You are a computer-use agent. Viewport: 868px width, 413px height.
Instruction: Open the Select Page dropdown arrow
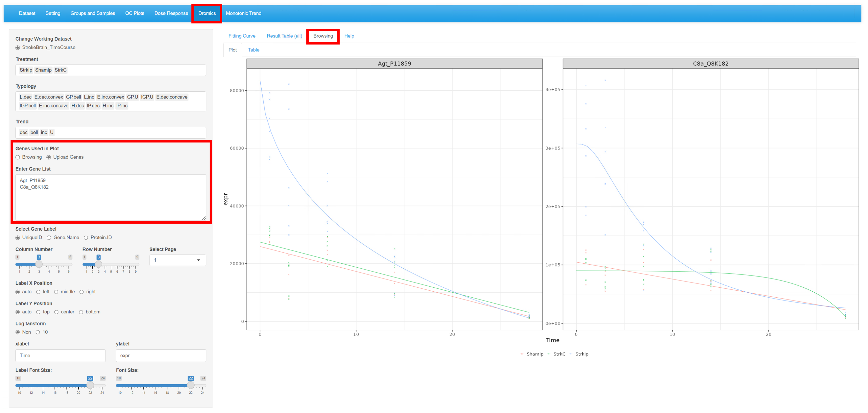click(x=199, y=260)
